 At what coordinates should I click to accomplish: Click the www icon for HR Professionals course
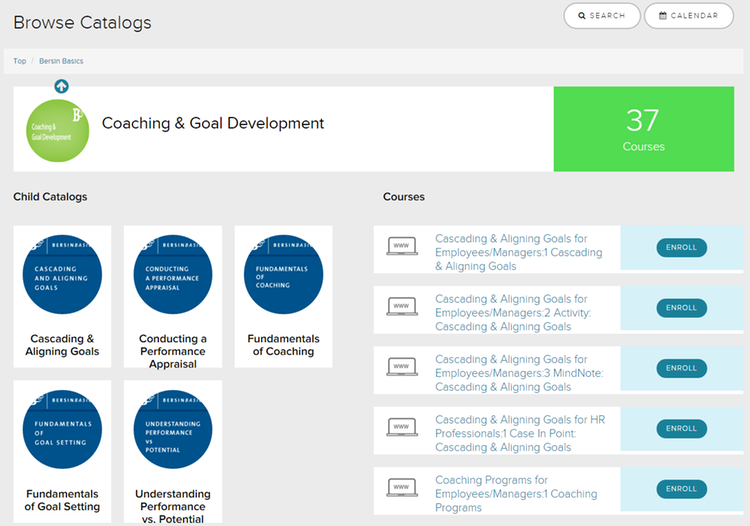[401, 428]
